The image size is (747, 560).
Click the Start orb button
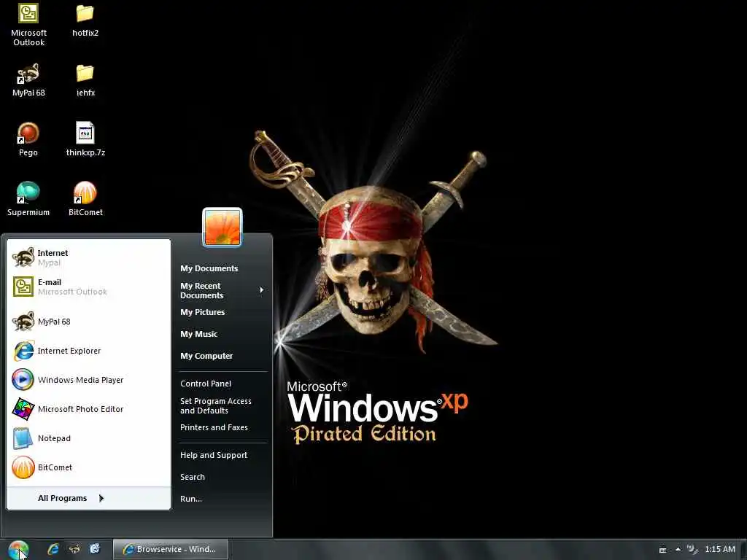coord(18,550)
